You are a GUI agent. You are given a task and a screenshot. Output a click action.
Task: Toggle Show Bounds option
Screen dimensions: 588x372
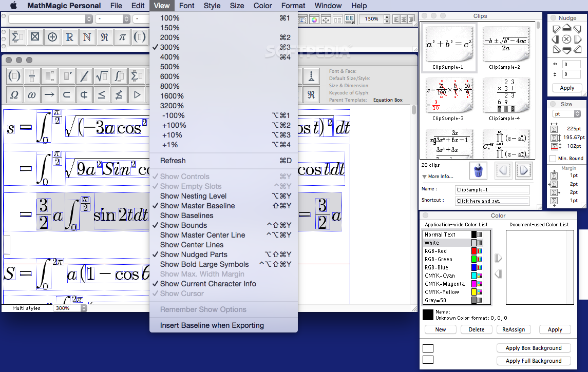(223, 225)
